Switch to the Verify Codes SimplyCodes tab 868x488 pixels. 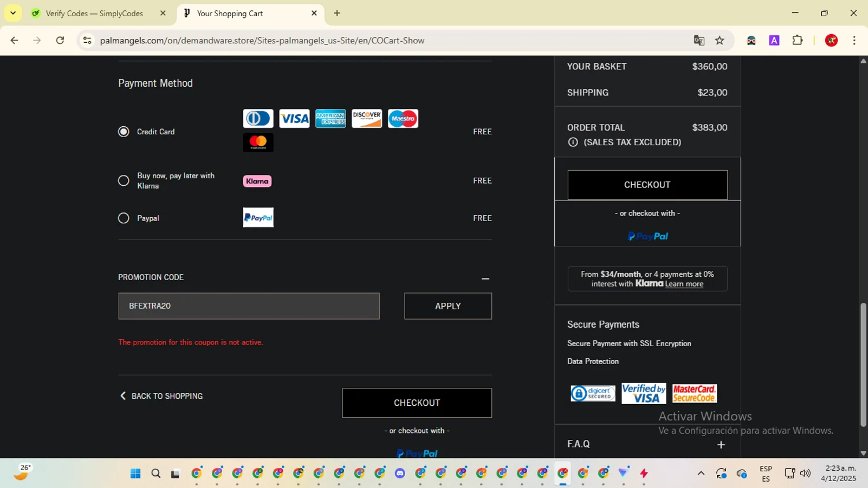94,13
